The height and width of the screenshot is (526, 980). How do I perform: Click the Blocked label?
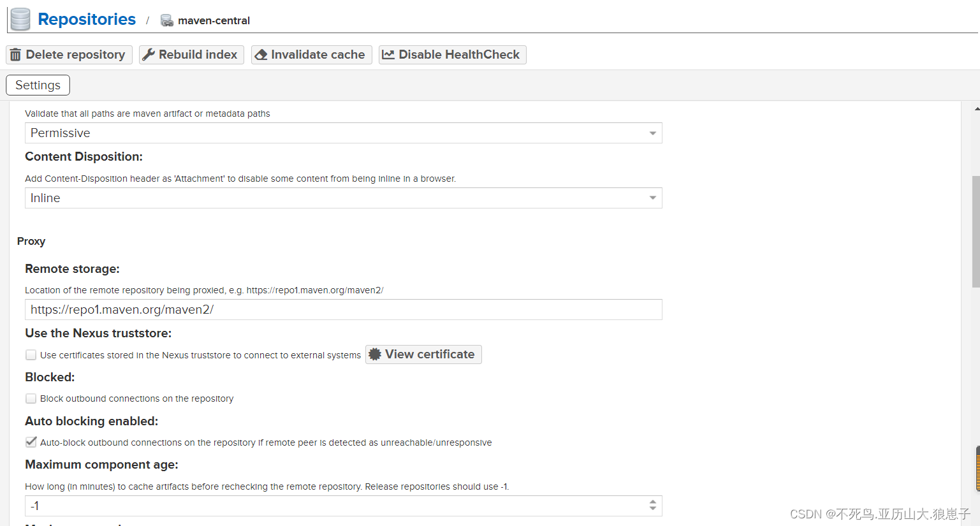click(50, 377)
